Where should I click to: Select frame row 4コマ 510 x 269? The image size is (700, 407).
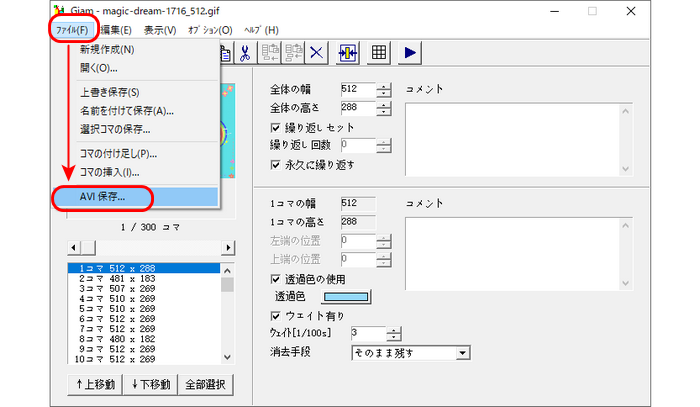pos(144,299)
